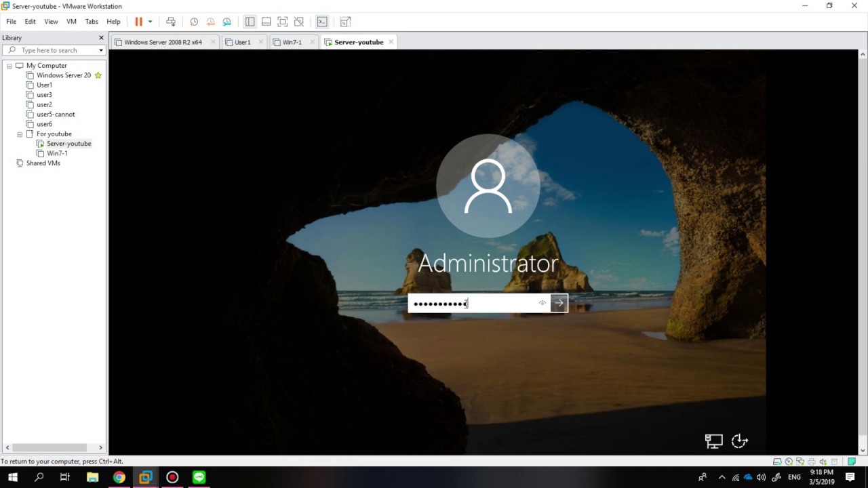This screenshot has height=488, width=868.
Task: Enter full screen mode
Action: [282, 22]
